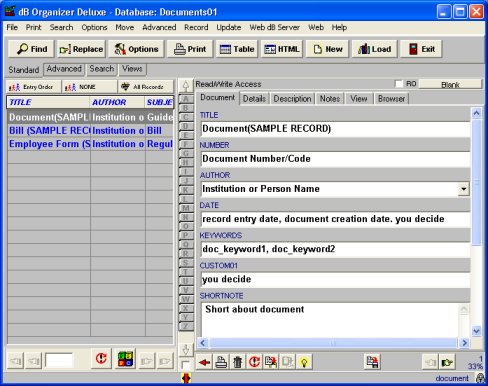Click the Load database button

pos(374,49)
